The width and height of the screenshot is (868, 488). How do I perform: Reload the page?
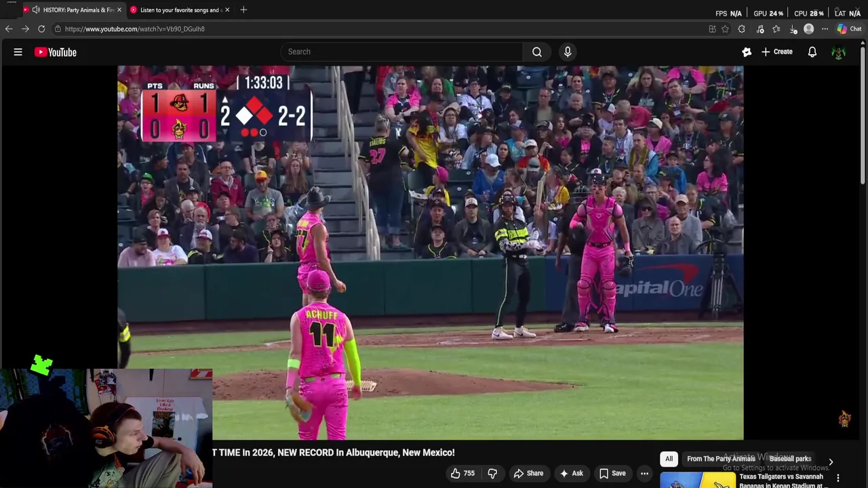click(x=41, y=29)
